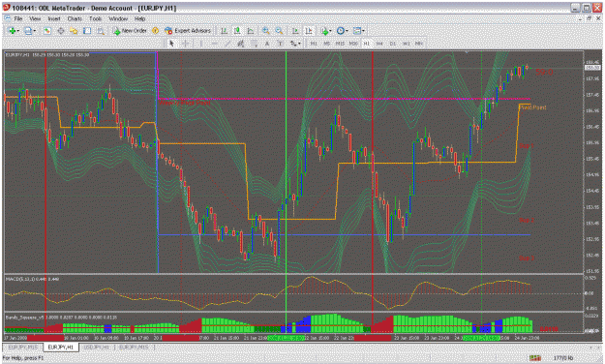The width and height of the screenshot is (605, 364).
Task: Switch to the M30 timeframe
Action: 353,44
